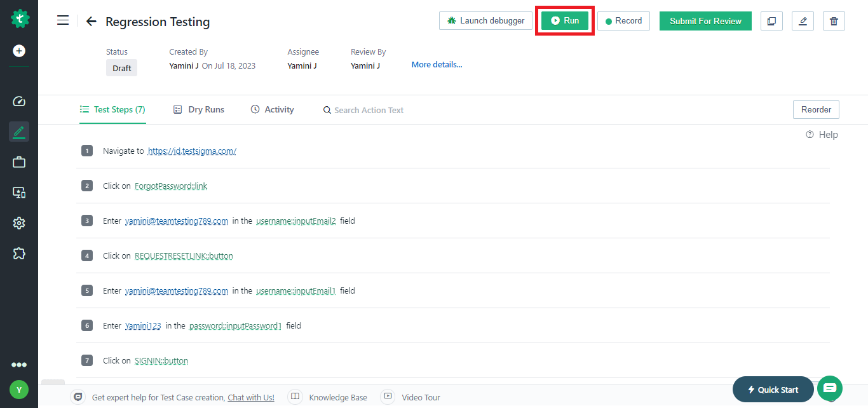Open the Add-ons puzzle icon in sidebar

point(18,253)
